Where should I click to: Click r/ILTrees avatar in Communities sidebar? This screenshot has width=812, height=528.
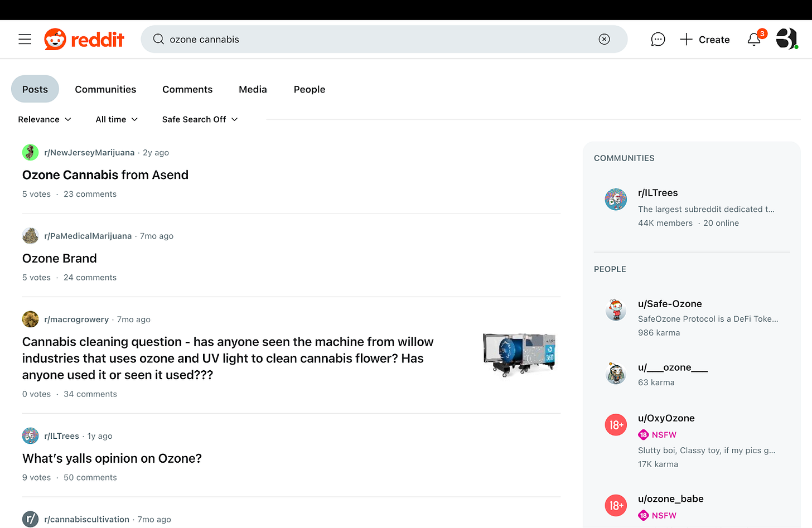coord(616,199)
